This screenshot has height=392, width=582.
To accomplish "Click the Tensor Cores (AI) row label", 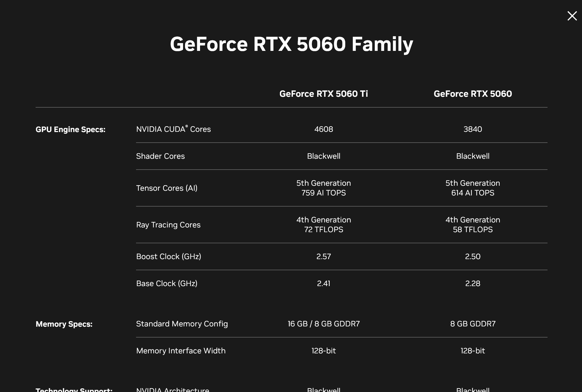I will click(167, 188).
